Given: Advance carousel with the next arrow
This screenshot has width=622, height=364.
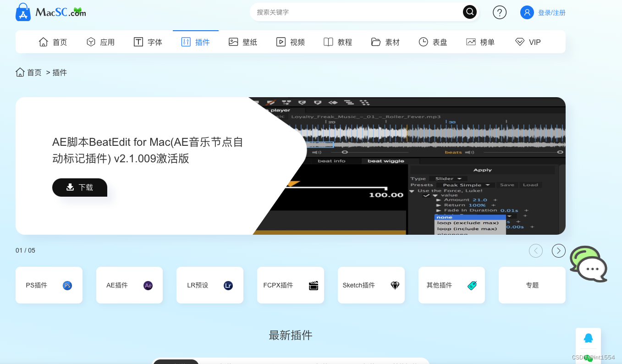Looking at the screenshot, I should (x=558, y=251).
